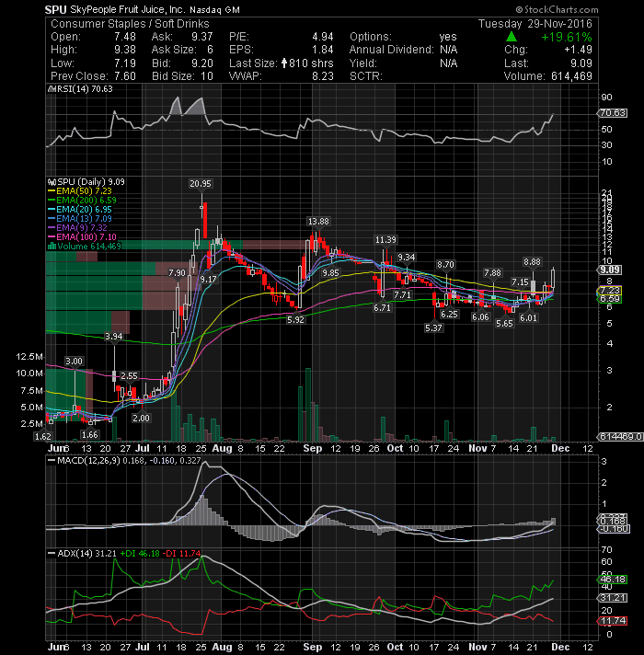644x655 pixels.
Task: Click the SPU ticker symbol in header
Action: pos(56,9)
